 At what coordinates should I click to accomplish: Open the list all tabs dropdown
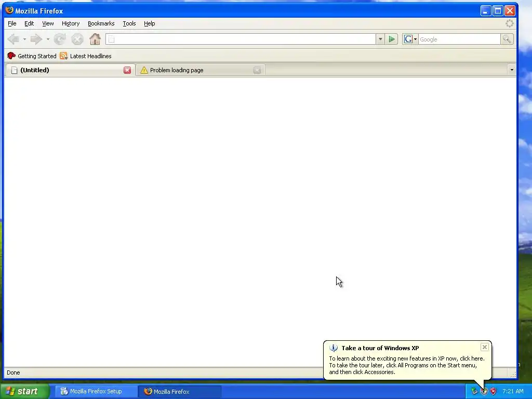click(512, 70)
